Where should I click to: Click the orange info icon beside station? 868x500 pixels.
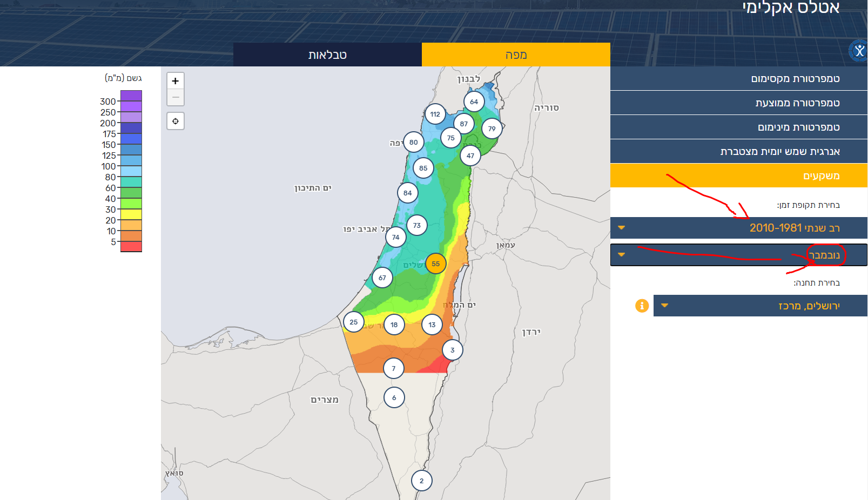click(x=642, y=306)
